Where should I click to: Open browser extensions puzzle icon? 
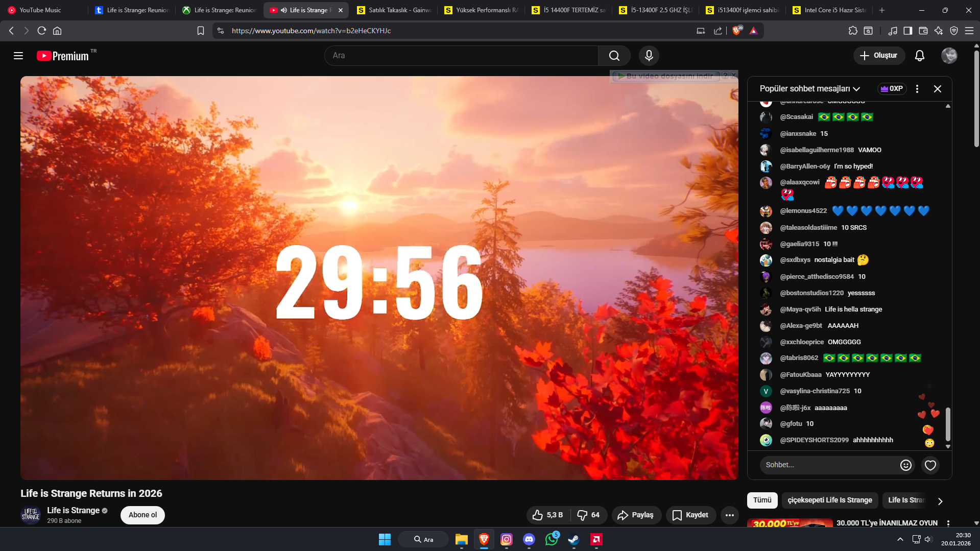point(853,31)
